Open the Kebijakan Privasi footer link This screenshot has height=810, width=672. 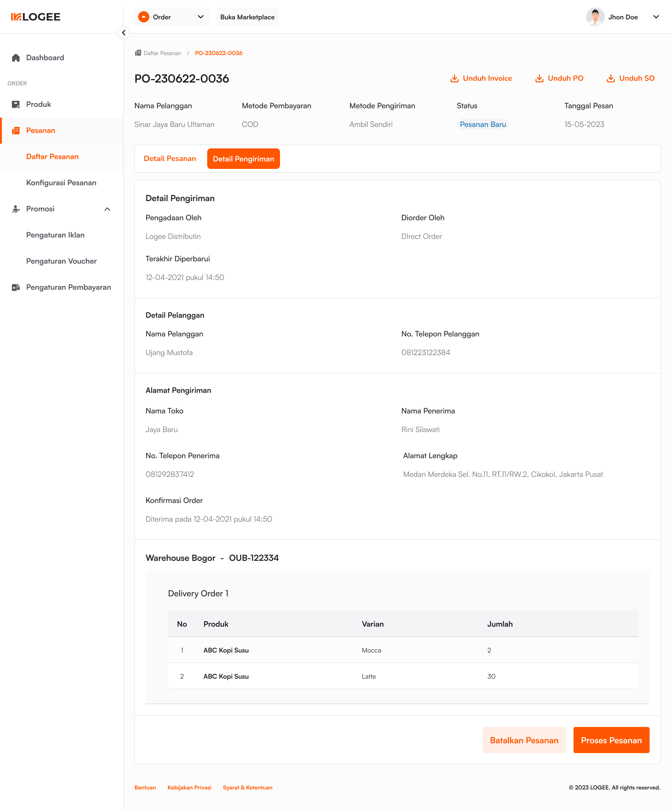pos(189,788)
